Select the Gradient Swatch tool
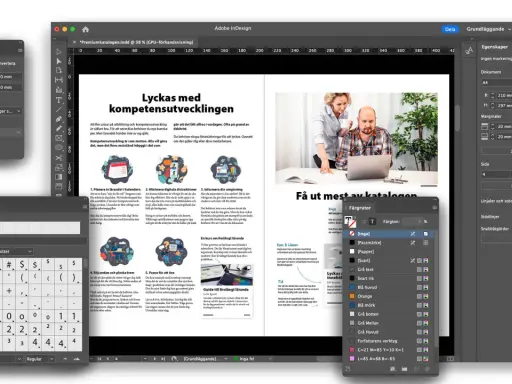Image resolution: width=512 pixels, height=384 pixels. click(x=59, y=177)
